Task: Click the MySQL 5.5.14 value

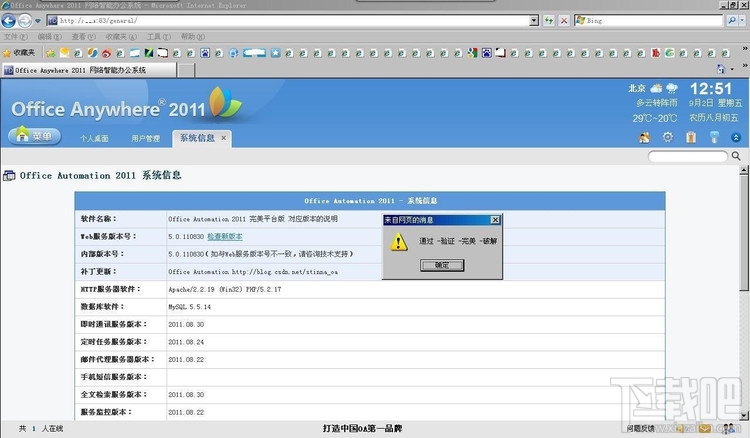Action: (189, 307)
